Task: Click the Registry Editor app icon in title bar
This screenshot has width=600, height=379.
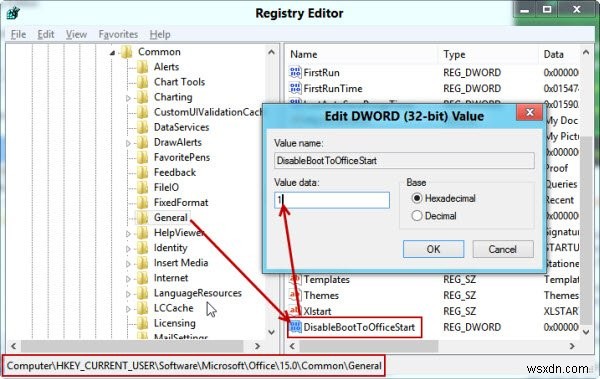Action: [x=13, y=13]
